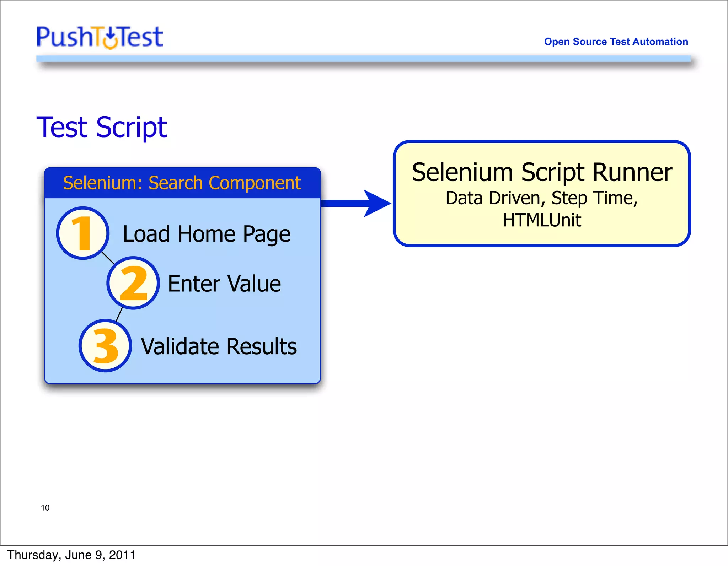Click the 'Test Script' slide title
Screen dimensions: 728x566
coord(102,127)
